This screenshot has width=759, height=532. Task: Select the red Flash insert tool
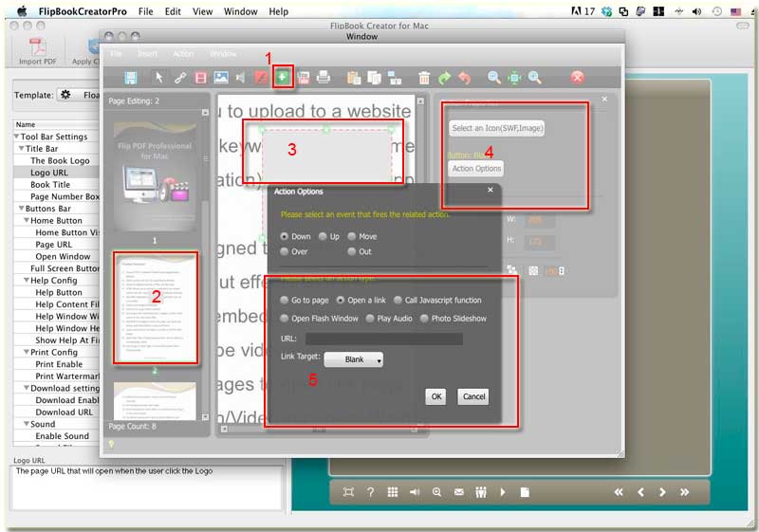pyautogui.click(x=262, y=78)
